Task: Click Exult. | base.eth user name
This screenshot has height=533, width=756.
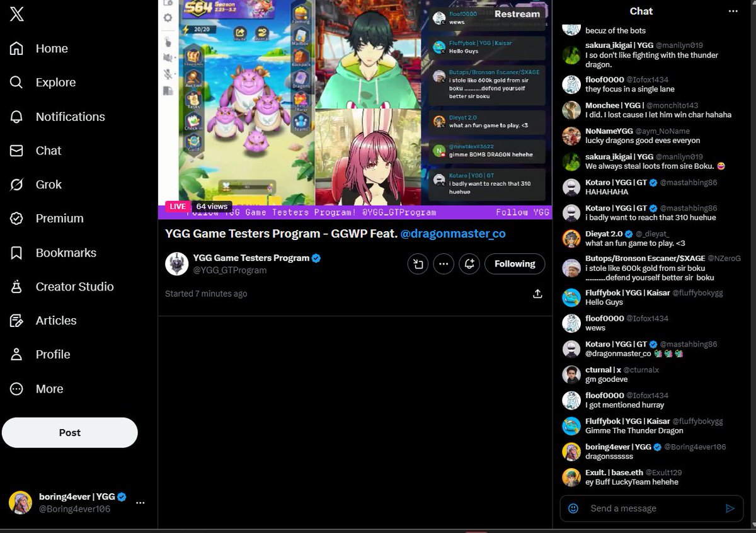Action: pyautogui.click(x=614, y=473)
